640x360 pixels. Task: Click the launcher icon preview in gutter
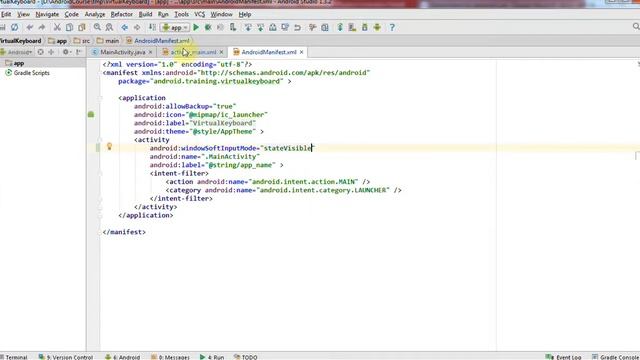(x=91, y=114)
